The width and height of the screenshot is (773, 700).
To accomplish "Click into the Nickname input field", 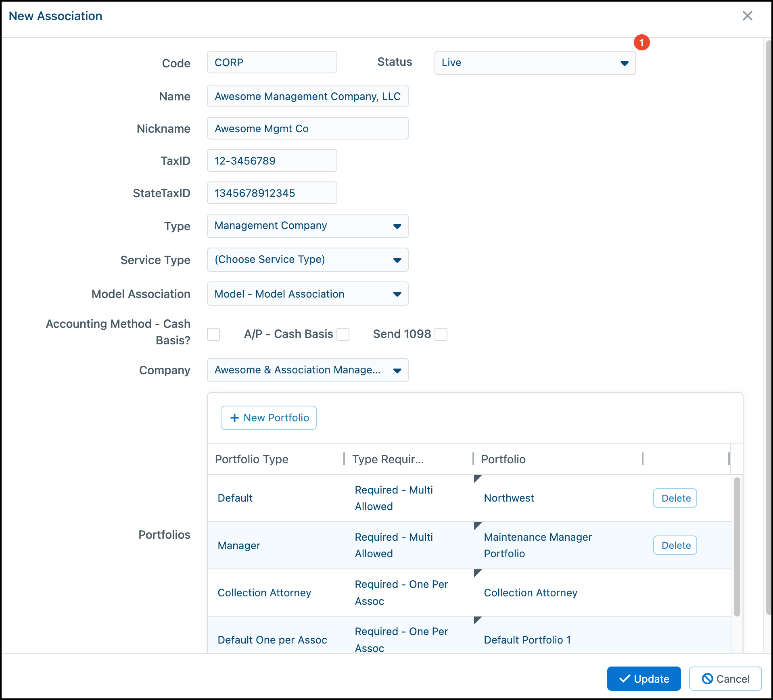I will click(x=307, y=129).
